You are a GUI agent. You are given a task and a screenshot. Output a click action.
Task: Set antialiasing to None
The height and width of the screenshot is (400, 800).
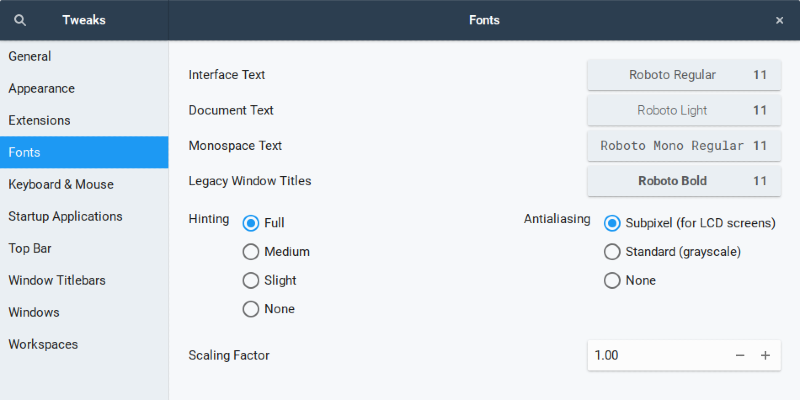(x=612, y=281)
